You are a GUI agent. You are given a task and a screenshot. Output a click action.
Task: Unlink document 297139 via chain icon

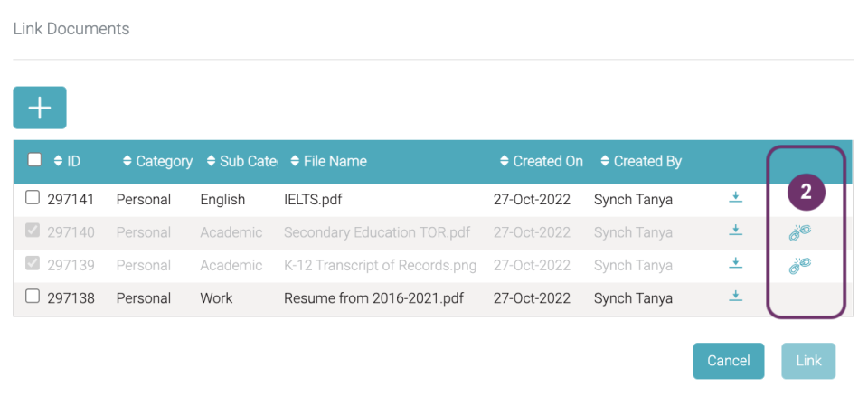tap(800, 265)
